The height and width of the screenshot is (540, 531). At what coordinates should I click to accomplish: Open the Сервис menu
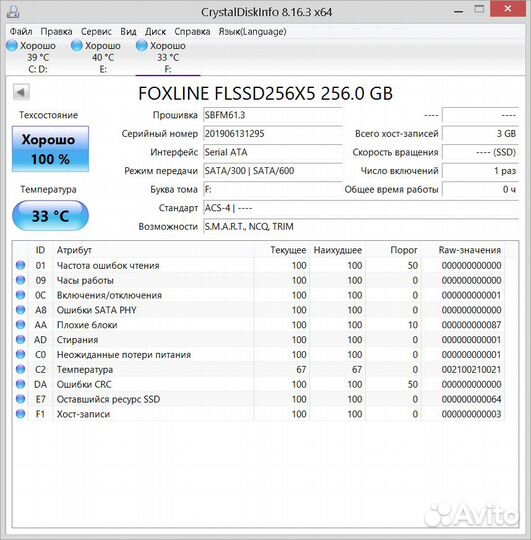coord(96,32)
